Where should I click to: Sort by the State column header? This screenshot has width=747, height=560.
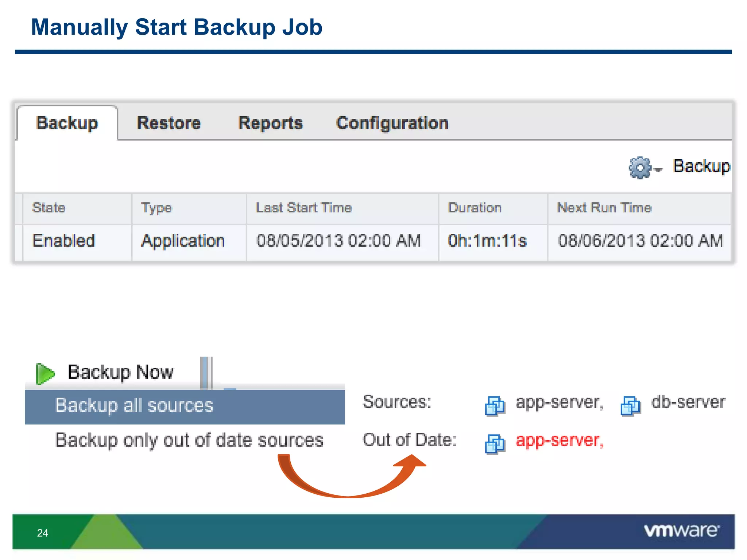(x=77, y=208)
